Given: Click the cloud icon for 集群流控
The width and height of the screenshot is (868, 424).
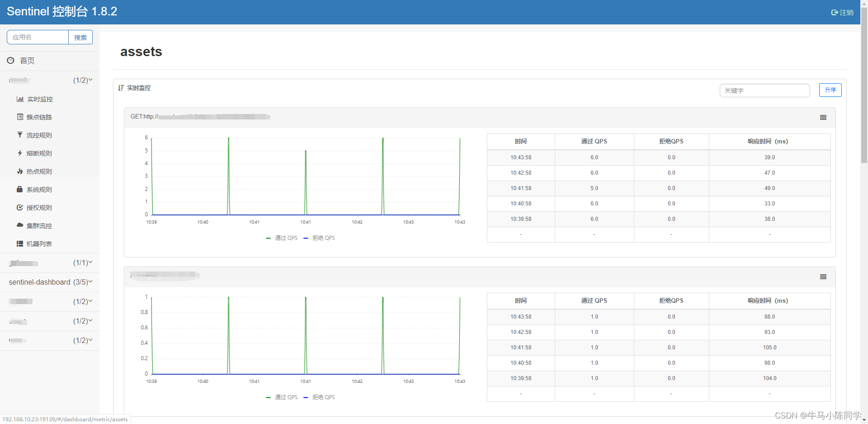Looking at the screenshot, I should click(x=20, y=225).
